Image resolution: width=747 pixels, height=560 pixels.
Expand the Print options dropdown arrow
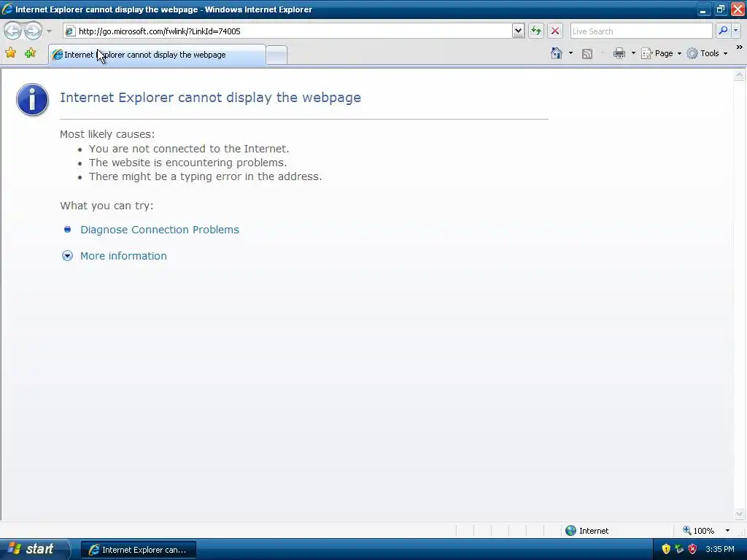click(x=633, y=53)
